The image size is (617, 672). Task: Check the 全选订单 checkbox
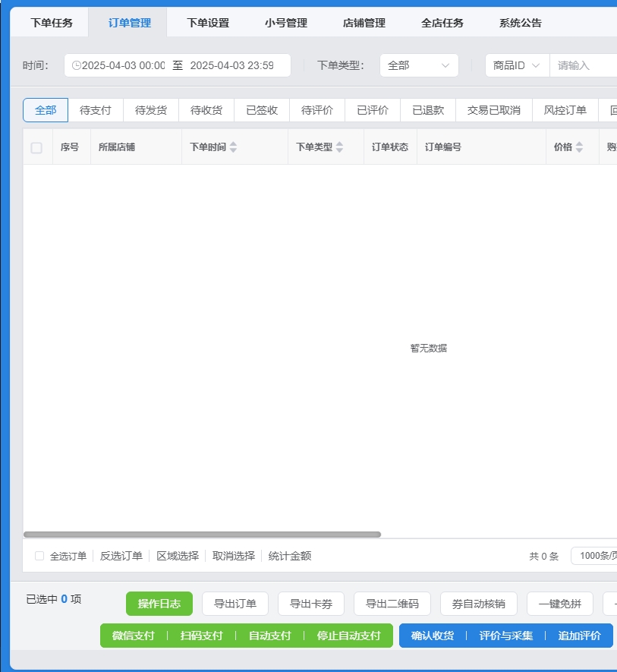pyautogui.click(x=39, y=556)
